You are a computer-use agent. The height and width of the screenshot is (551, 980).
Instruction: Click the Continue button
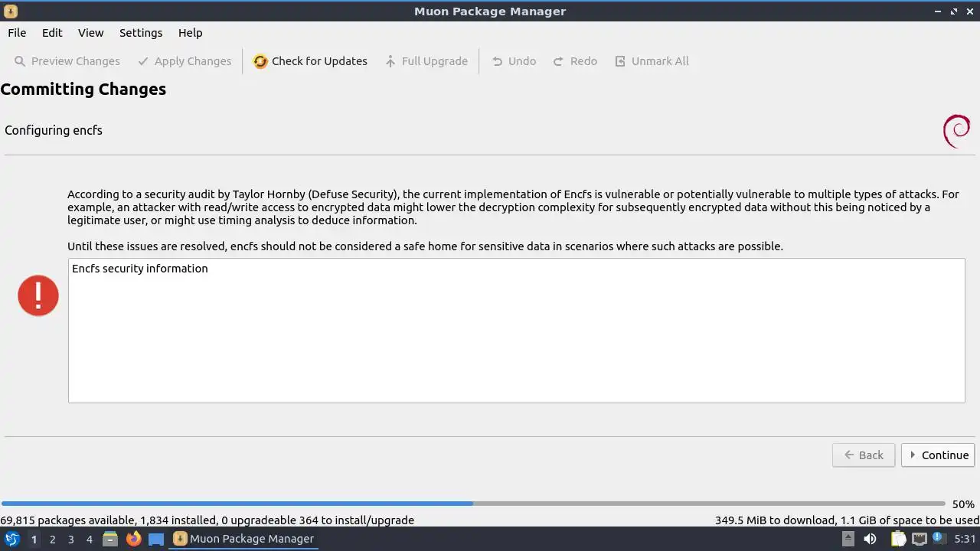click(x=938, y=455)
